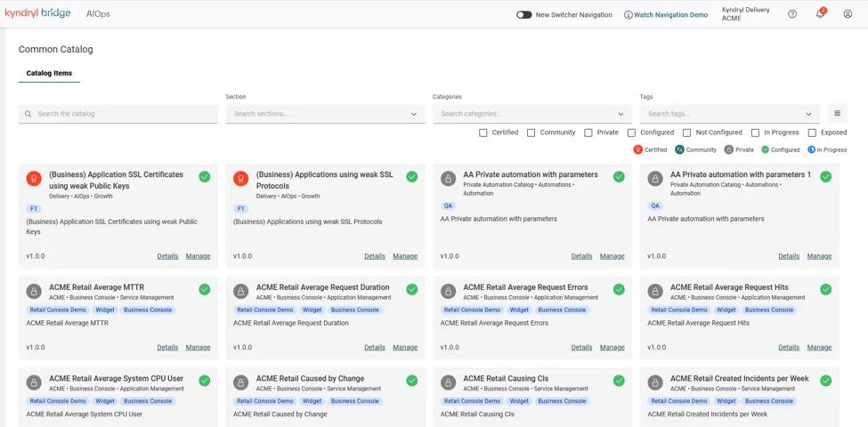The height and width of the screenshot is (427, 868).
Task: Click the search magnifier icon in catalog search
Action: (x=28, y=114)
